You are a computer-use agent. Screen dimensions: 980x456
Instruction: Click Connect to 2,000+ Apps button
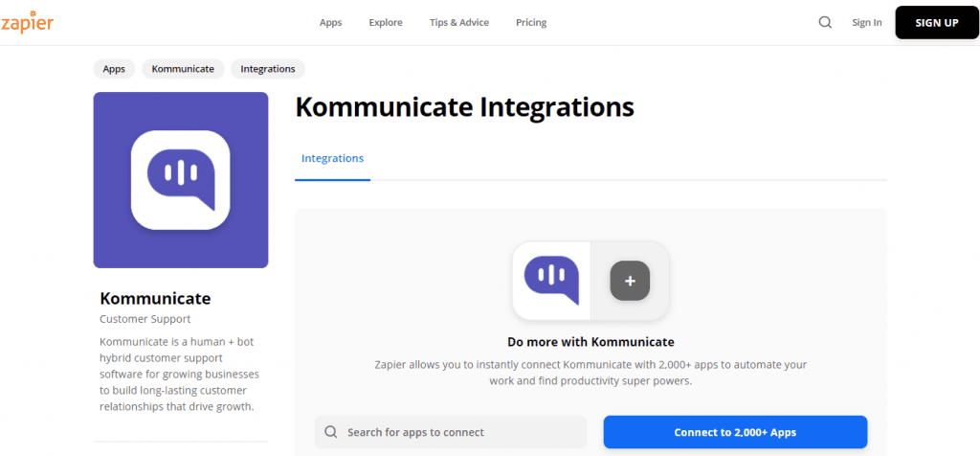point(735,432)
